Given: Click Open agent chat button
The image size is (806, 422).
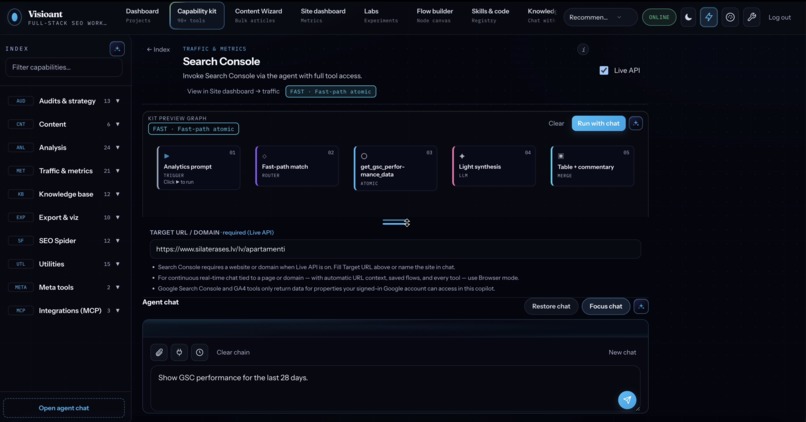Looking at the screenshot, I should coord(64,408).
